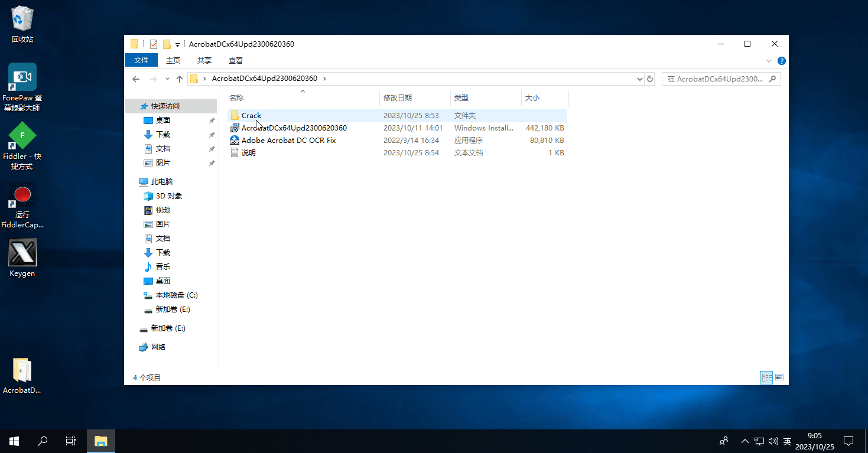Viewport: 868px width, 453px height.
Task: Open the 文件 menu tab
Action: pos(141,60)
